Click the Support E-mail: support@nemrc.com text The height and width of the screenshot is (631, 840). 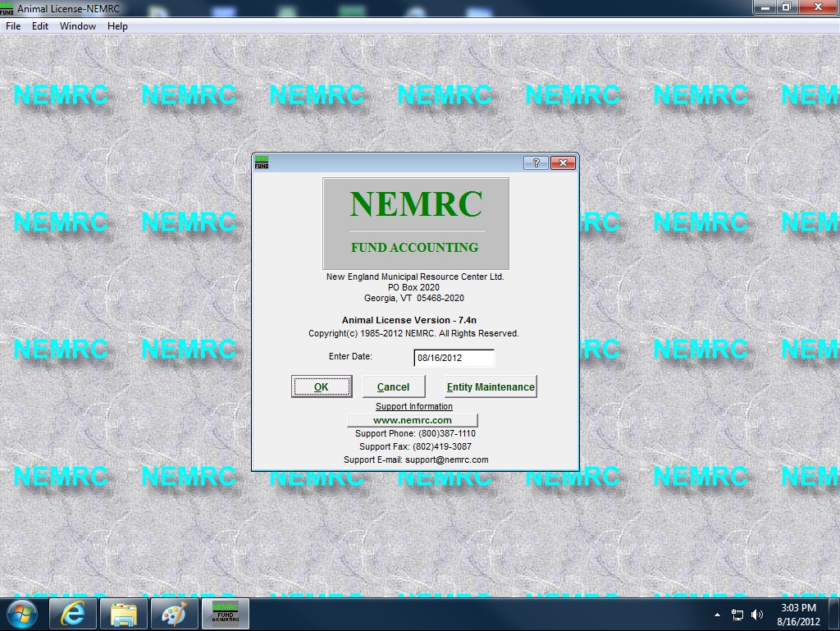point(416,460)
